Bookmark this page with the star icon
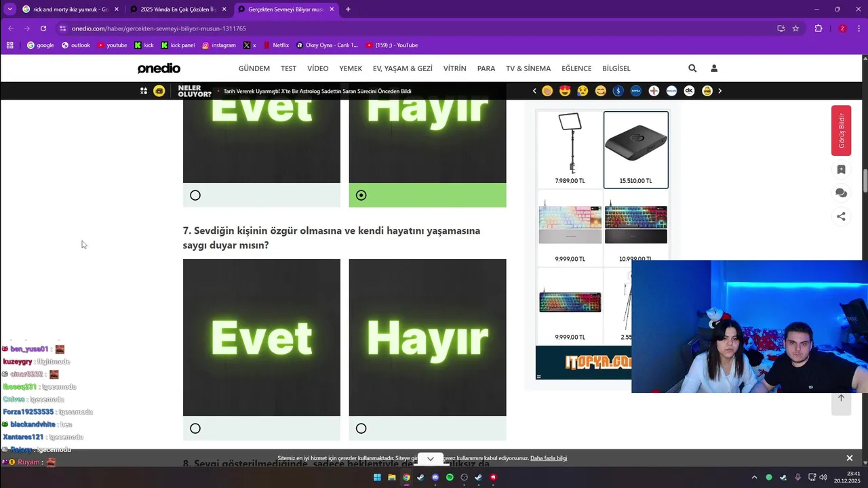Image resolution: width=868 pixels, height=488 pixels. click(x=795, y=28)
